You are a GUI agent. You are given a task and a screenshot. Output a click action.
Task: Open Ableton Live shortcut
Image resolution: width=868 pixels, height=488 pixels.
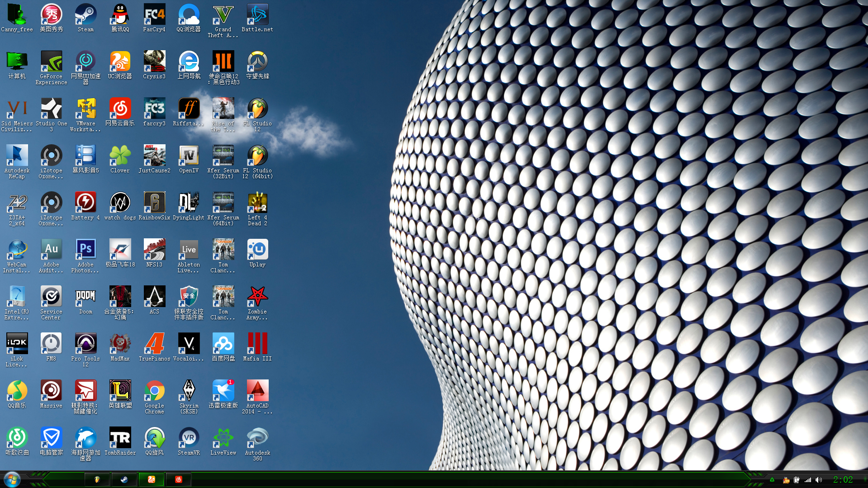(189, 256)
